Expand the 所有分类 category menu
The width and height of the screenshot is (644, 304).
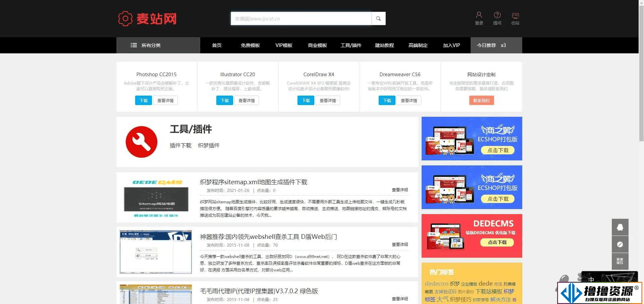coord(158,45)
